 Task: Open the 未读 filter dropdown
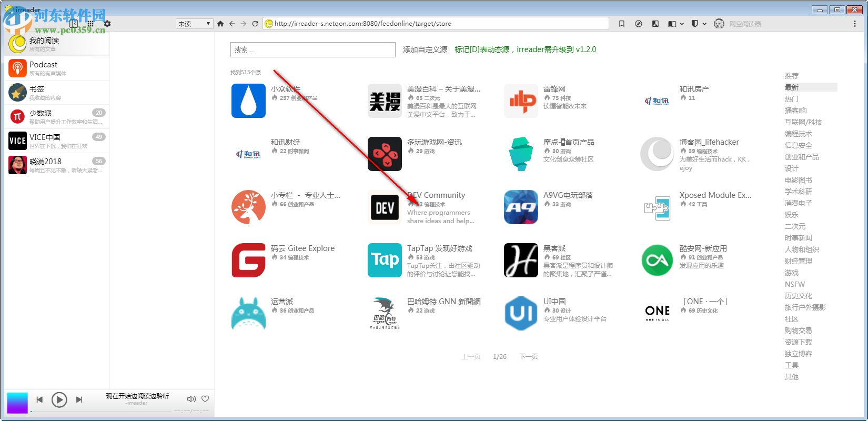point(194,24)
